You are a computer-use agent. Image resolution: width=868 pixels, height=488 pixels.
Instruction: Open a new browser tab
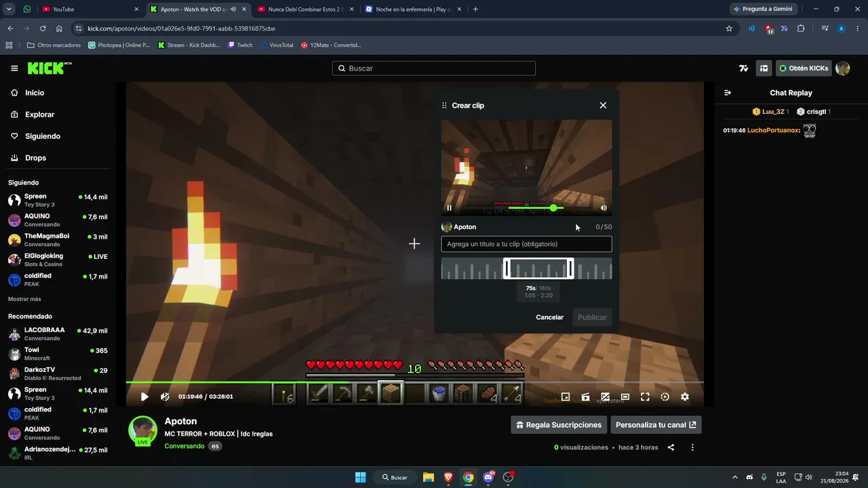tap(475, 9)
